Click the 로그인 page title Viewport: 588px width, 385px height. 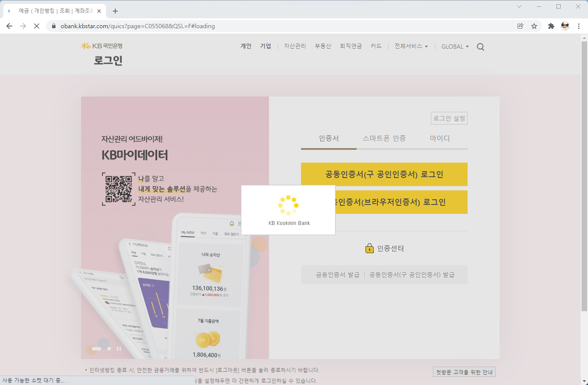point(108,60)
